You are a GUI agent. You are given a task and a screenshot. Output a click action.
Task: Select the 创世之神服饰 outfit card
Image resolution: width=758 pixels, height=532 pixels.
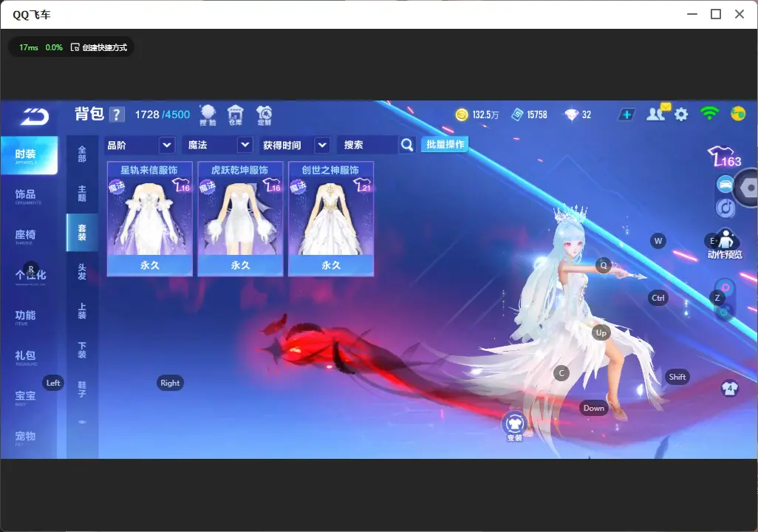pos(331,219)
